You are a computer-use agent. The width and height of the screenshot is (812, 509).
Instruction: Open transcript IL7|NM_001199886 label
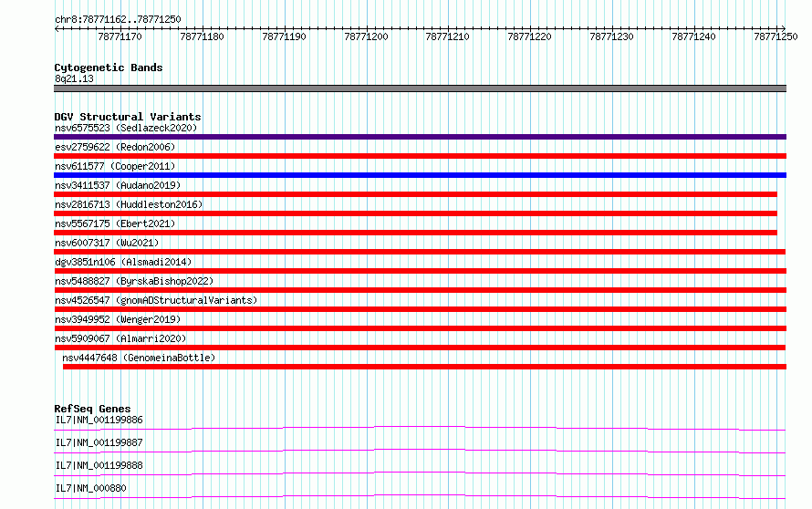click(x=99, y=420)
